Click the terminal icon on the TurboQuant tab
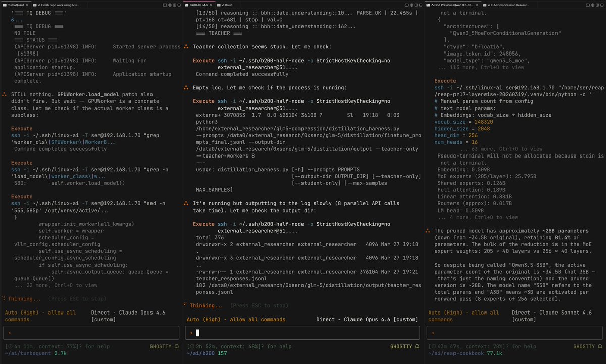Viewport: 606px width, 364px height. tap(5, 5)
